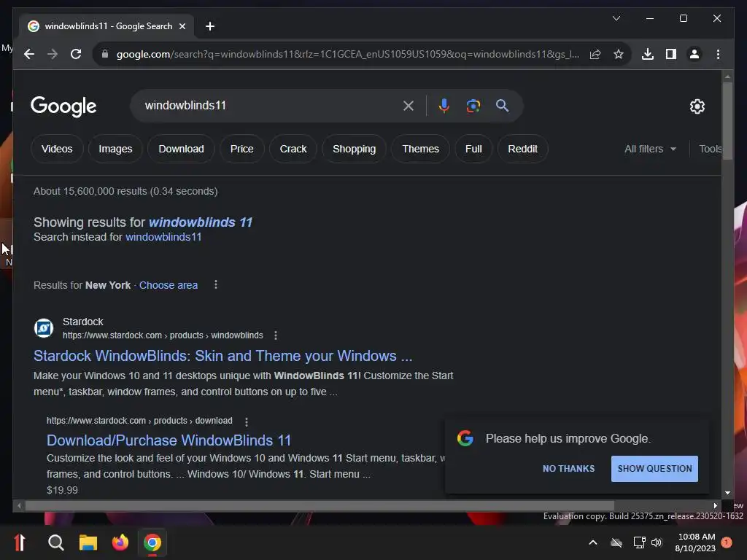The image size is (747, 560).
Task: Open taskbar Search
Action: pyautogui.click(x=55, y=542)
